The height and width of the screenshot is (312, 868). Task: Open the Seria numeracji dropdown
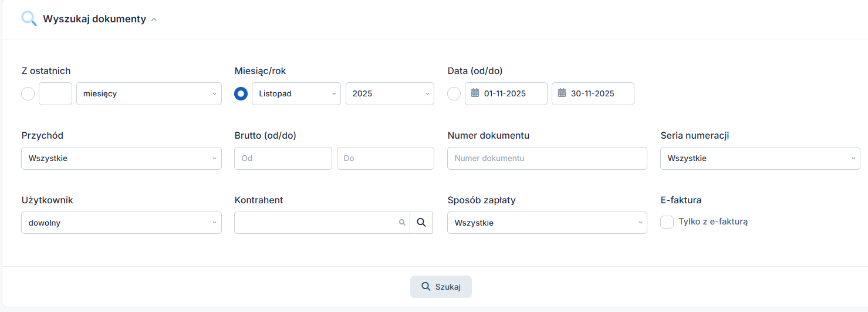(760, 159)
